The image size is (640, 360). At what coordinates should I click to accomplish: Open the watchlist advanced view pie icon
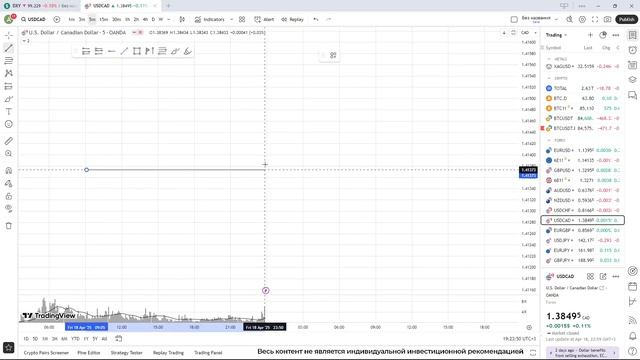[603, 35]
